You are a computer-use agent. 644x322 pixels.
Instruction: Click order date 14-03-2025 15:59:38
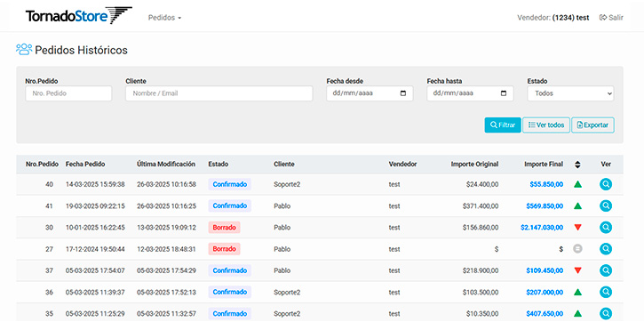tap(95, 185)
